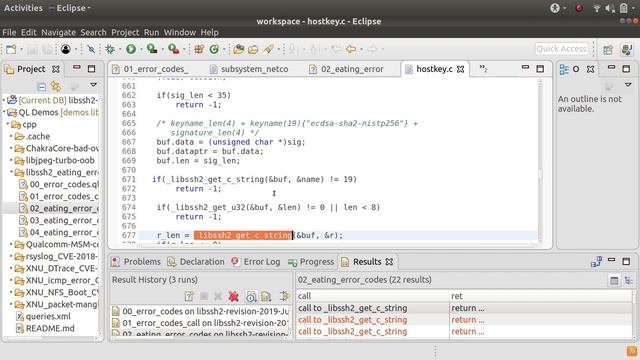
Task: Click the Open Perspective icon
Action: tap(608, 49)
